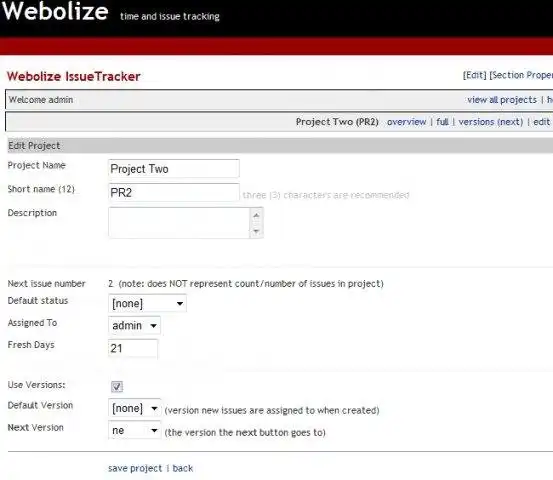The image size is (553, 480).
Task: Click the Description scrollbar up arrow
Action: coord(256,215)
